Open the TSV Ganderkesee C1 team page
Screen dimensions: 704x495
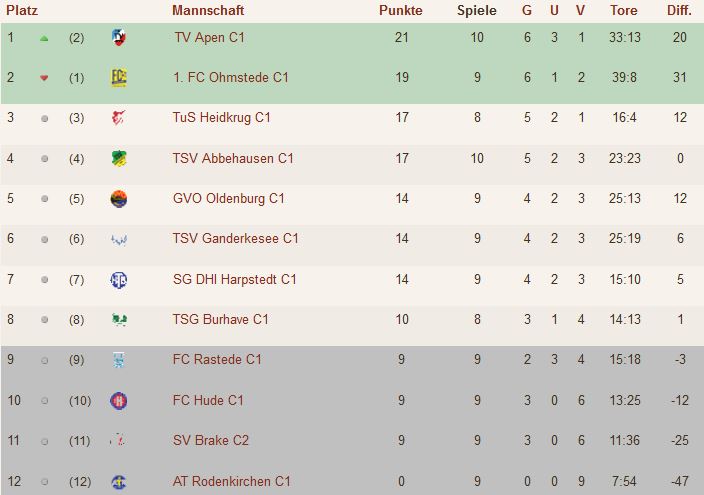[x=235, y=238]
